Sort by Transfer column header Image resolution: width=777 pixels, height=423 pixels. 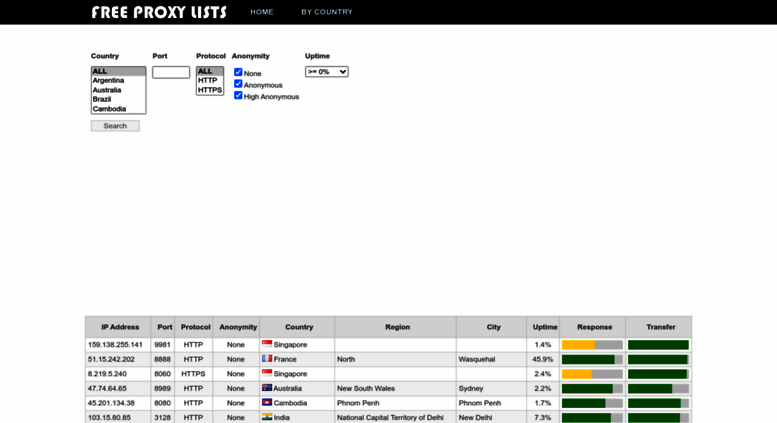pos(659,327)
